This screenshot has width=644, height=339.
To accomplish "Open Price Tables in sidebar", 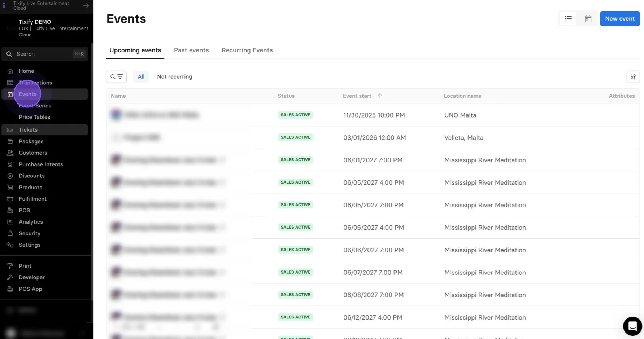I will [x=35, y=117].
